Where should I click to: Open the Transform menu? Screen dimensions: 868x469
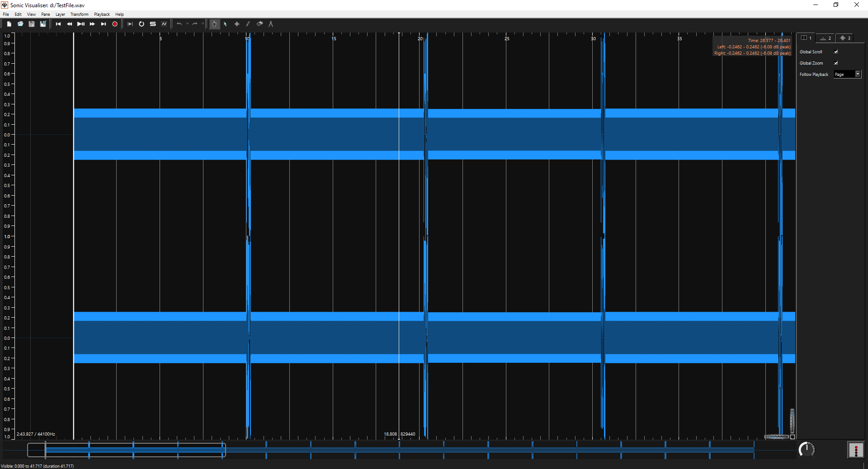(x=79, y=14)
